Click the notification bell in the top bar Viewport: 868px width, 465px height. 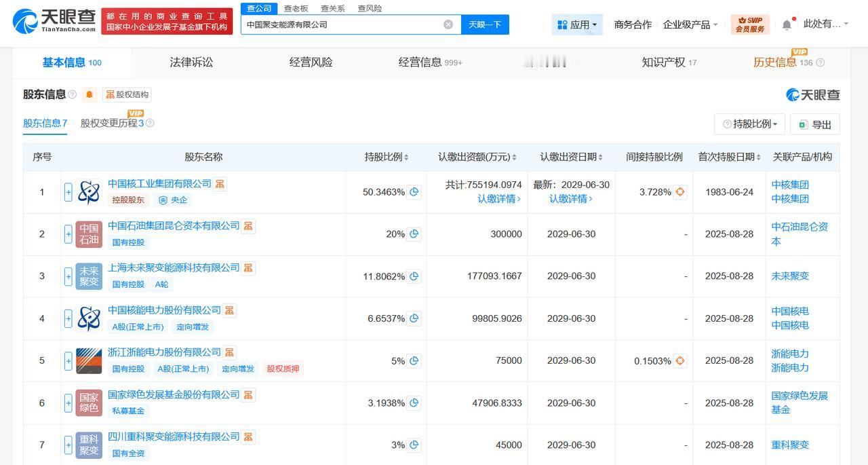click(787, 24)
